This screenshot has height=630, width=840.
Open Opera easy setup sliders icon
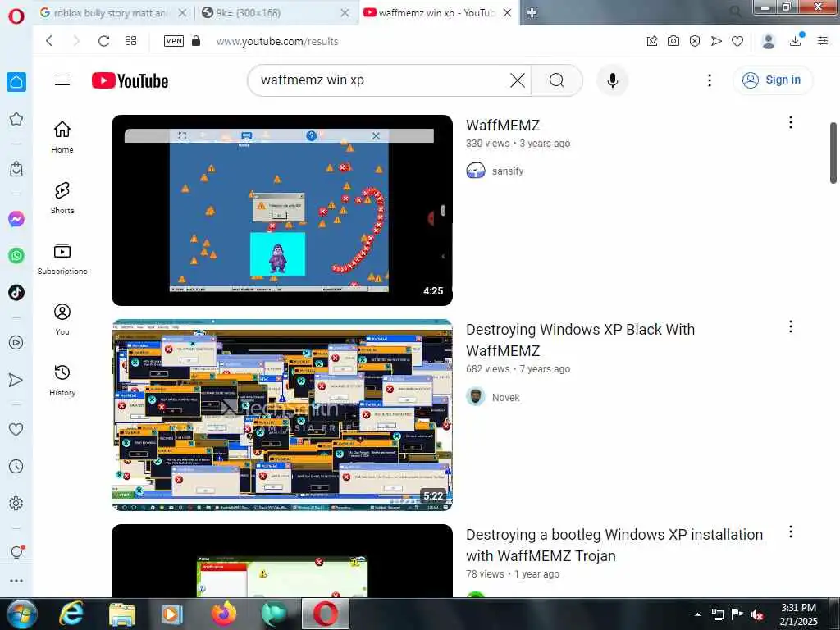click(823, 41)
